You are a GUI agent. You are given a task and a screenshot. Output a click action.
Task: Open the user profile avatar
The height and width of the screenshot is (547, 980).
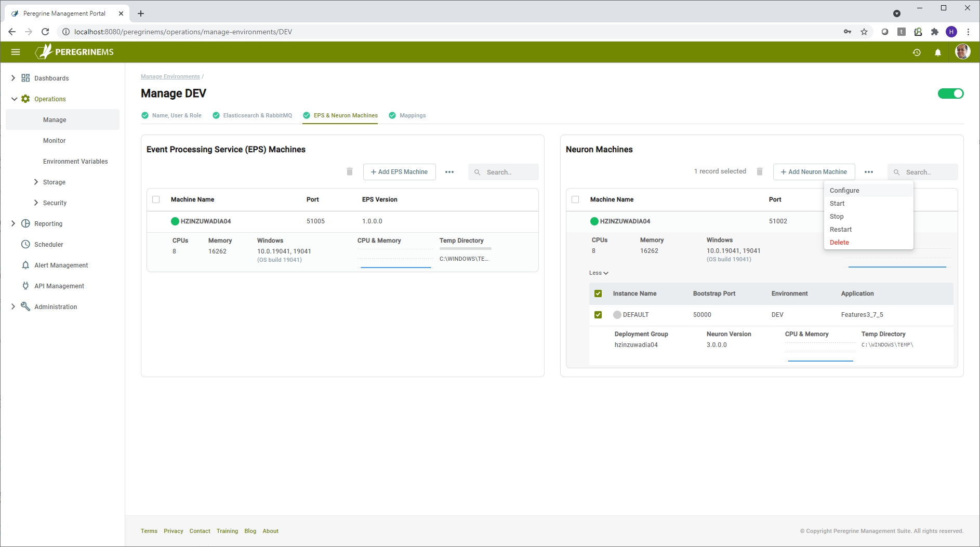point(962,52)
